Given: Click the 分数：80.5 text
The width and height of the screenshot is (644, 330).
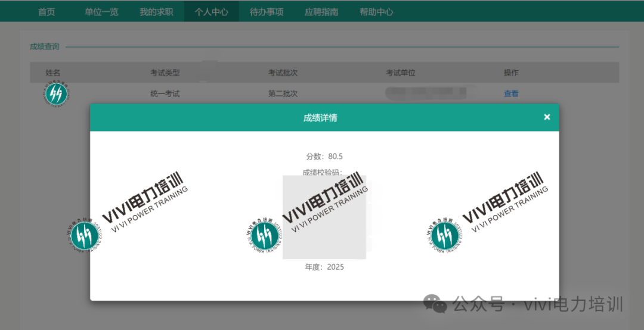Looking at the screenshot, I should pos(324,157).
